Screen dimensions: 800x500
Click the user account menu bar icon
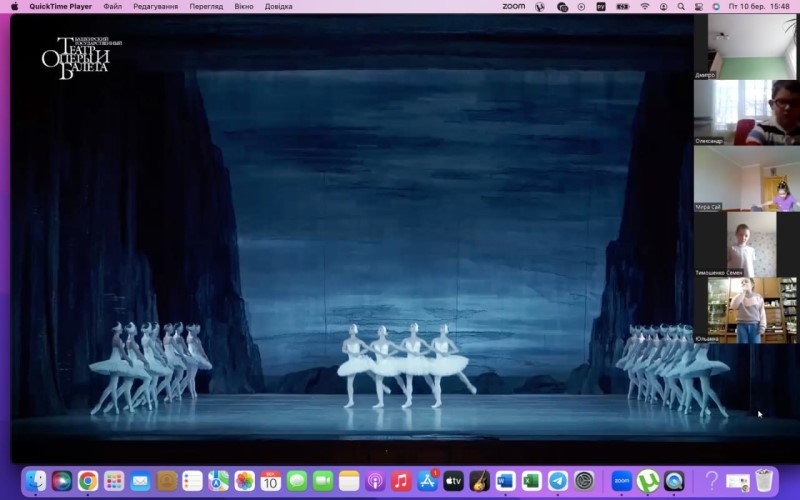(663, 7)
